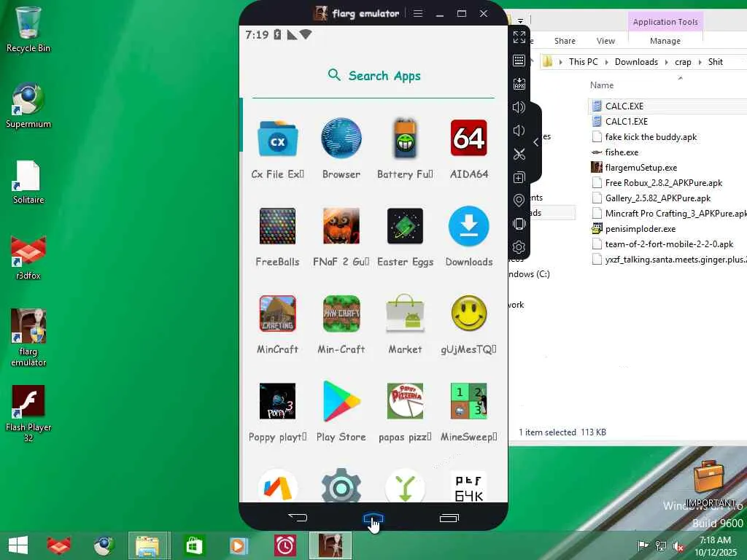Click emulator volume up icon
This screenshot has width=747, height=560.
519,107
